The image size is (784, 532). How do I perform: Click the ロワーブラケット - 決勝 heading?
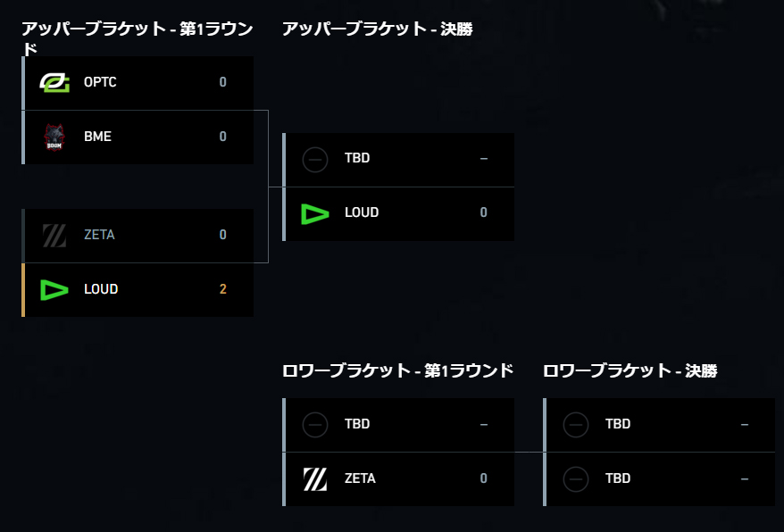[x=630, y=370]
